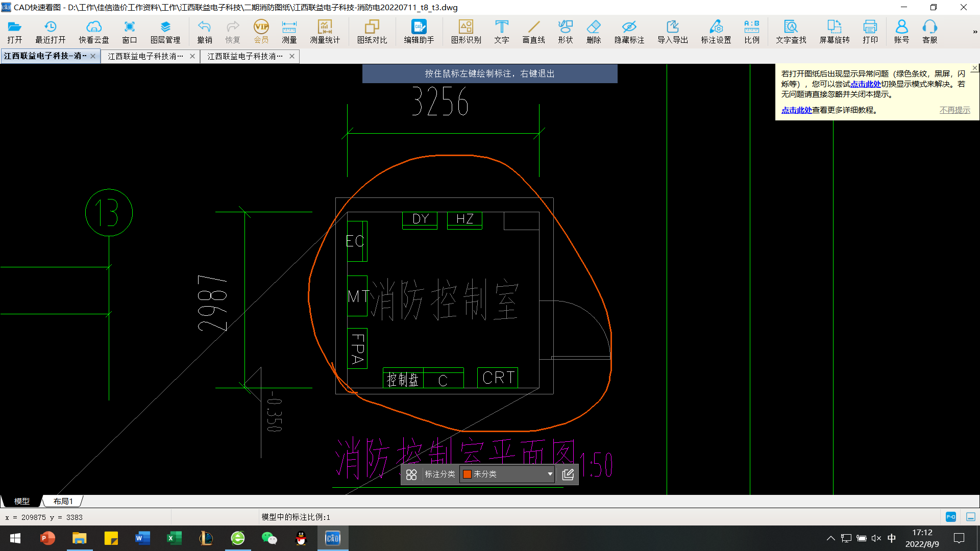Open File Explorer from taskbar

(x=79, y=538)
